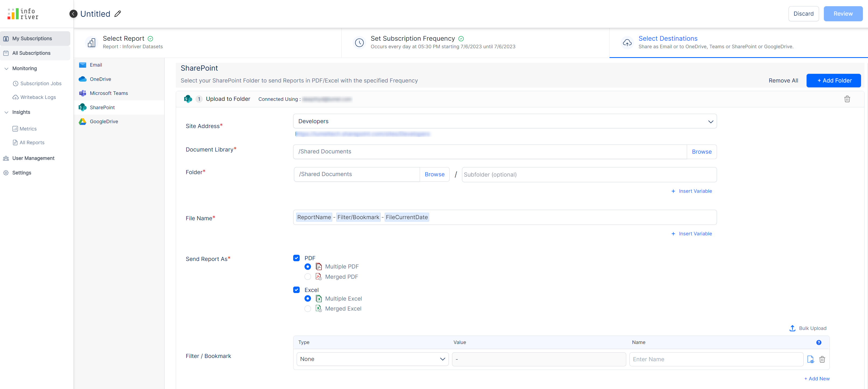Select the GoogleDrive destination

point(104,122)
